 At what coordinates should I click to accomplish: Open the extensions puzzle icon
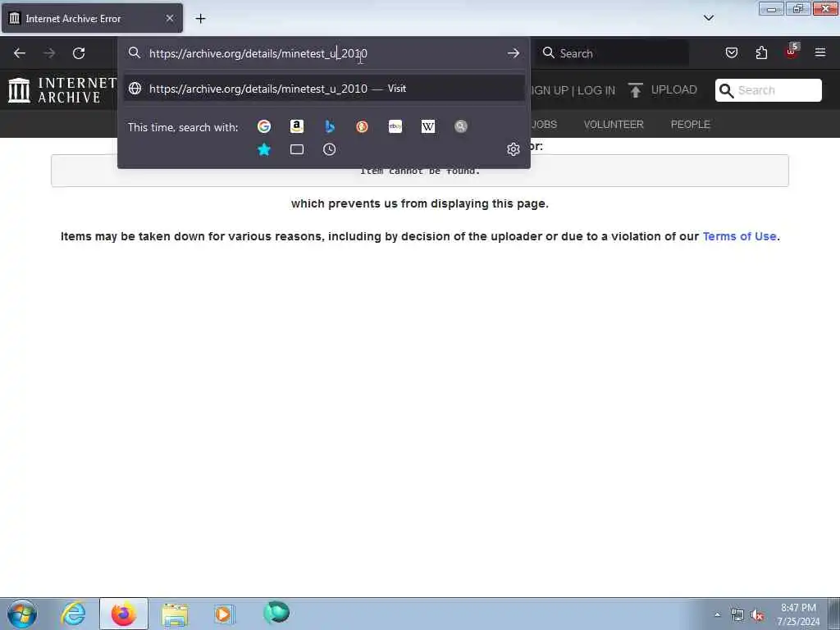761,52
